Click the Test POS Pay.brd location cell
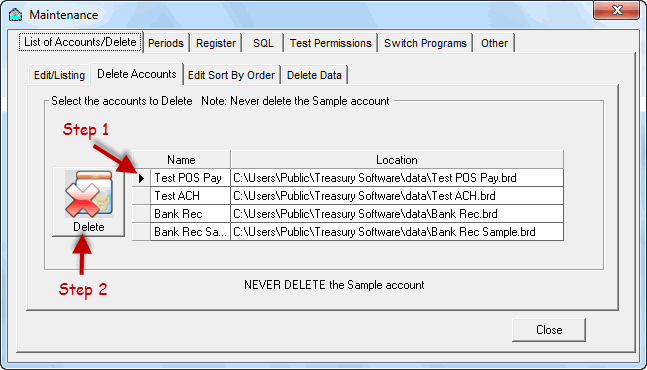Viewport: 647px width, 370px height. 397,178
